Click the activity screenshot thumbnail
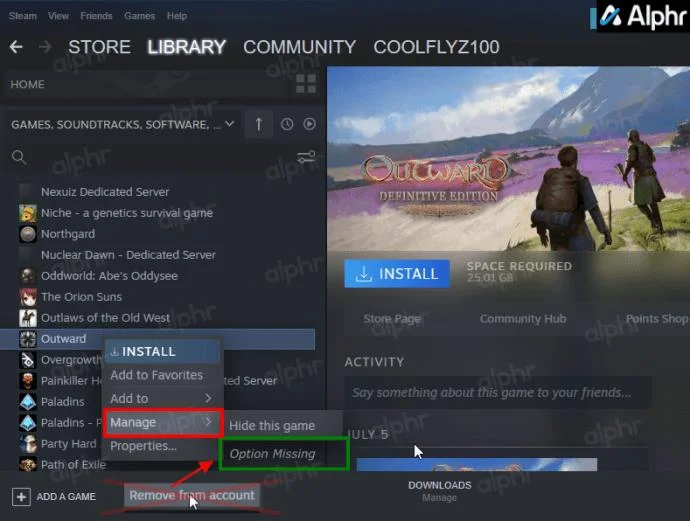Viewport: 690px width, 521px height. point(477,465)
